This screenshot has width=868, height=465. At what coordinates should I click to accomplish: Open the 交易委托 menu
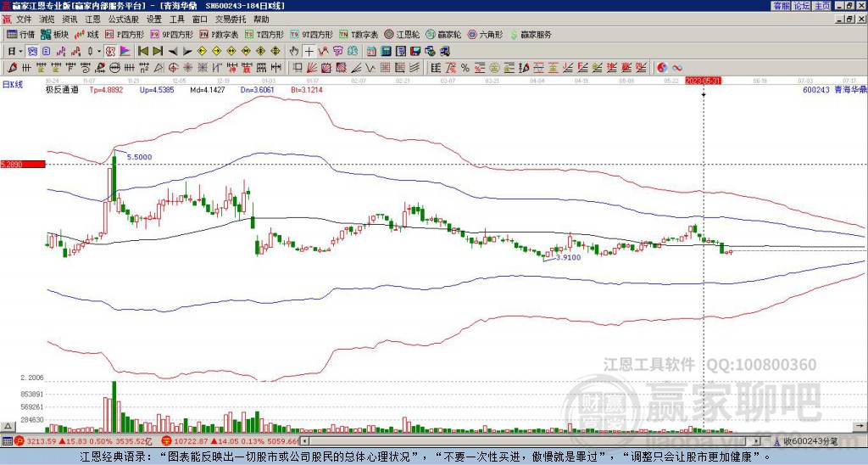pos(231,20)
